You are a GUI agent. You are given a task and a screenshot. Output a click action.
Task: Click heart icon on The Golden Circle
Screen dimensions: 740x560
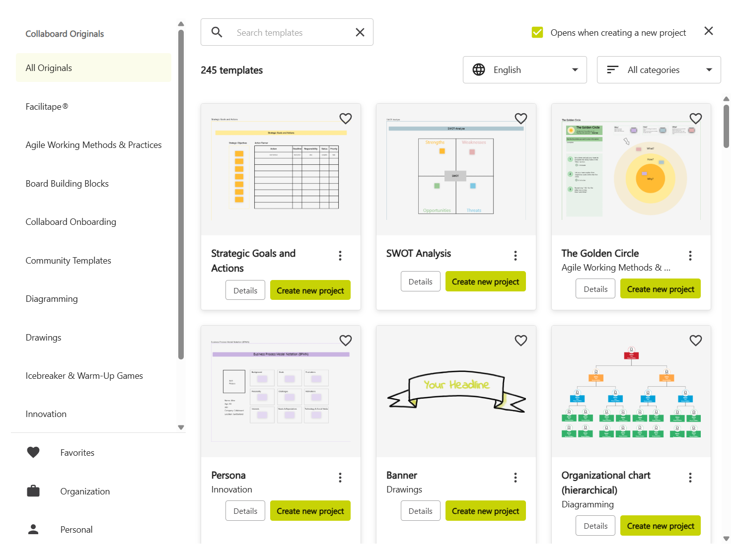pos(695,119)
